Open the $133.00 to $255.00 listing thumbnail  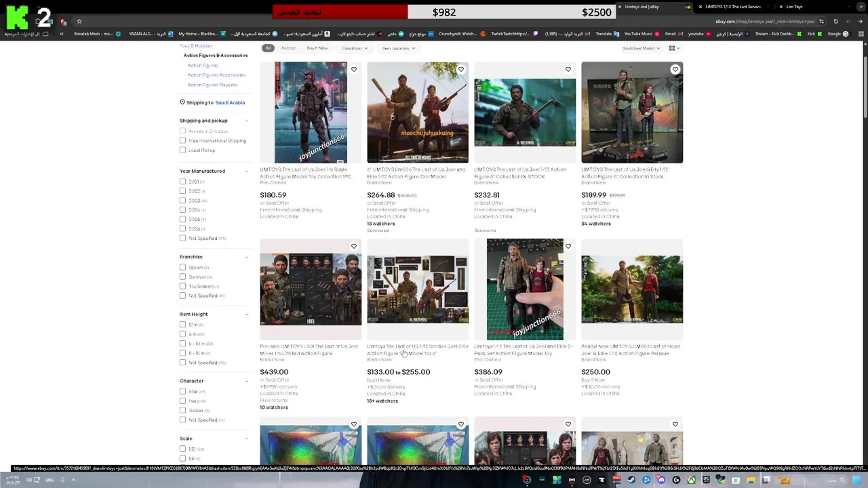[418, 289]
